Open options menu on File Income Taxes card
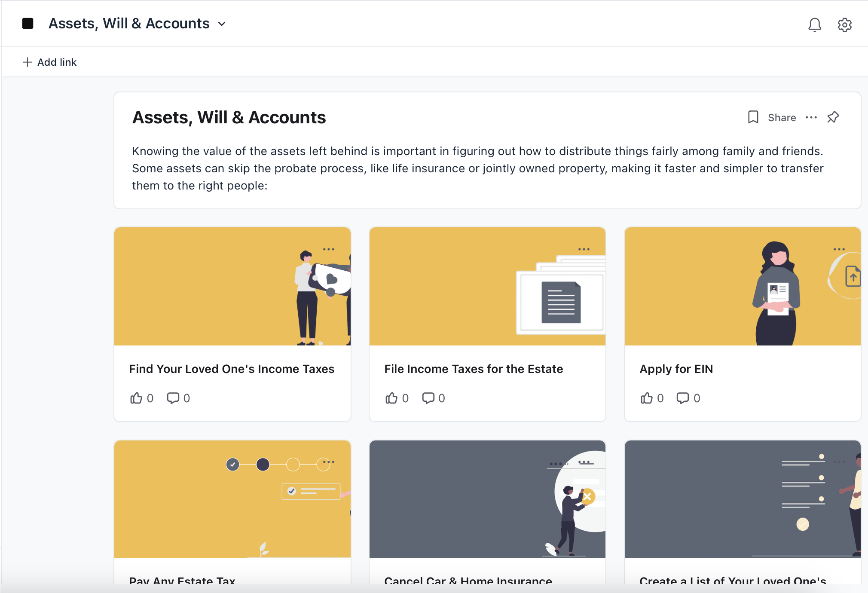Screen dimensions: 868x593 tap(584, 249)
